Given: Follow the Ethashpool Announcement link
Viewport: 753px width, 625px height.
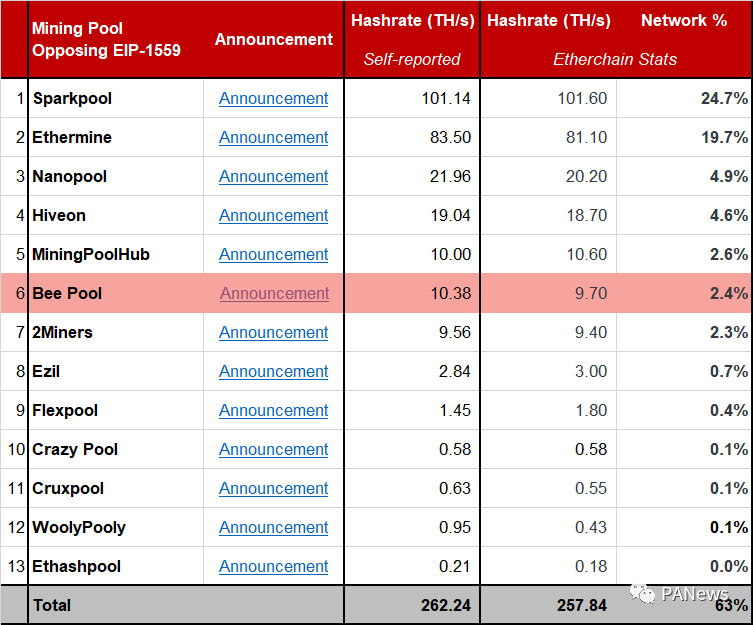Looking at the screenshot, I should click(x=273, y=566).
